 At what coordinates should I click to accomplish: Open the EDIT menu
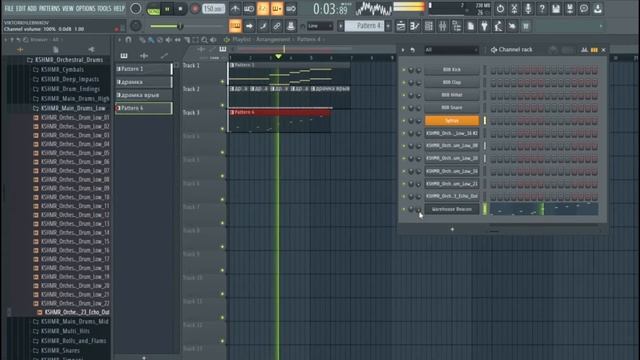point(20,8)
